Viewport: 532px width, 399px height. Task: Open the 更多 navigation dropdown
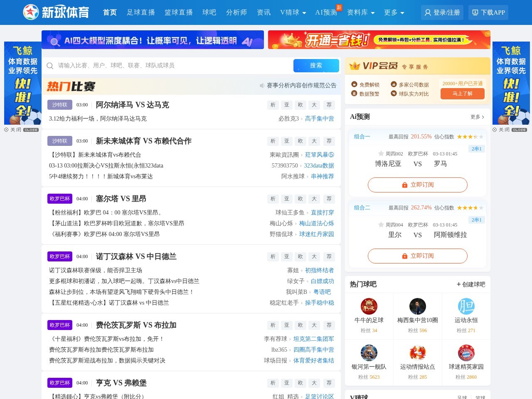click(x=393, y=12)
